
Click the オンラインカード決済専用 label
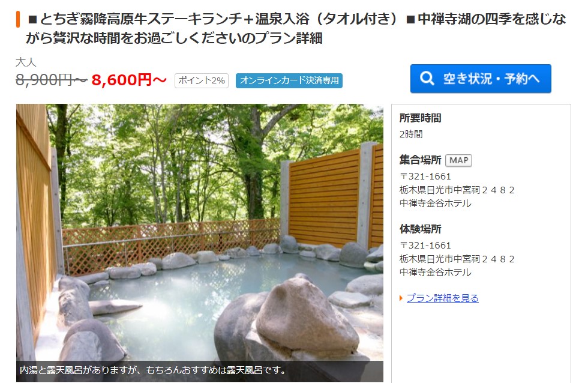tap(289, 80)
